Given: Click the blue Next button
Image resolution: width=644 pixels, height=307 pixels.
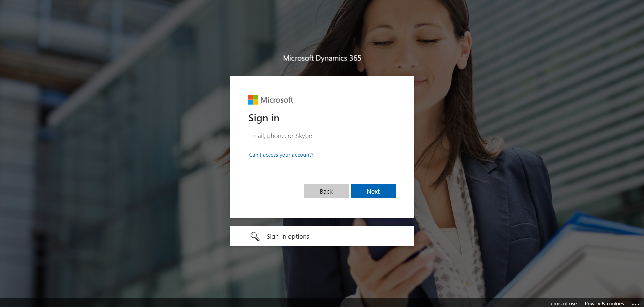Looking at the screenshot, I should 373,191.
